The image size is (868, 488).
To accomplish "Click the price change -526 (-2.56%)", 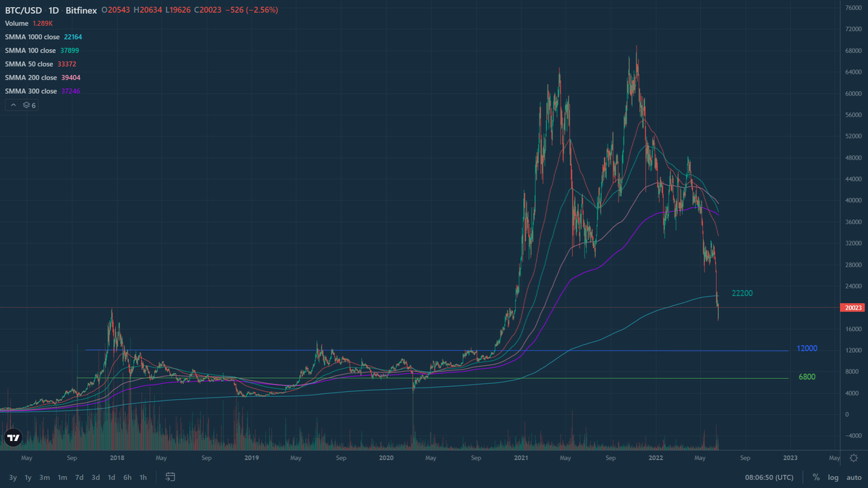I will (250, 10).
